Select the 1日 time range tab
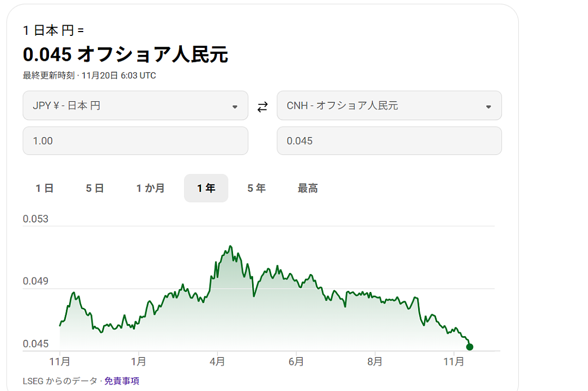This screenshot has width=588, height=391. [x=45, y=188]
